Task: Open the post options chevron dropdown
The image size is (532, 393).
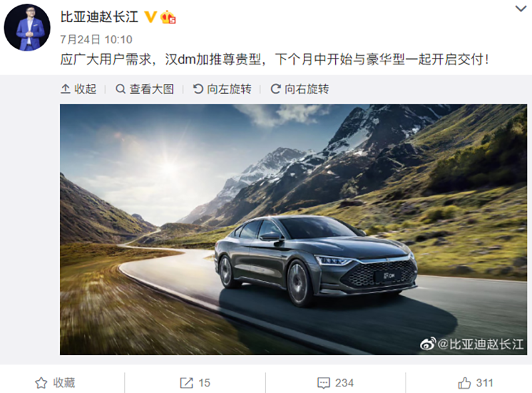Action: coord(521,9)
